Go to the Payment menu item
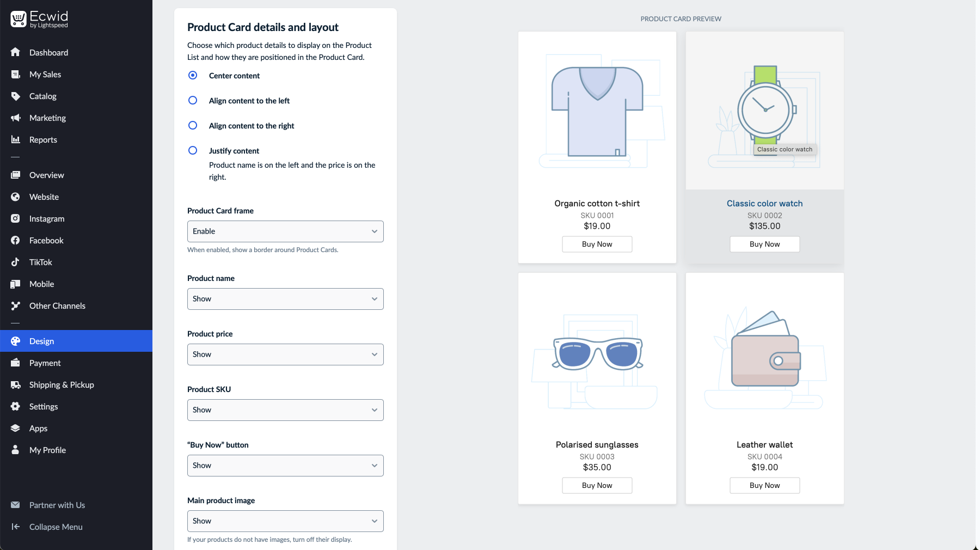Viewport: 980px width, 550px height. [x=45, y=363]
